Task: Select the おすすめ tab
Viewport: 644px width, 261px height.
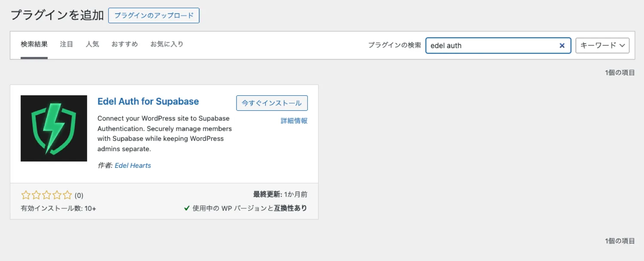Action: tap(124, 44)
